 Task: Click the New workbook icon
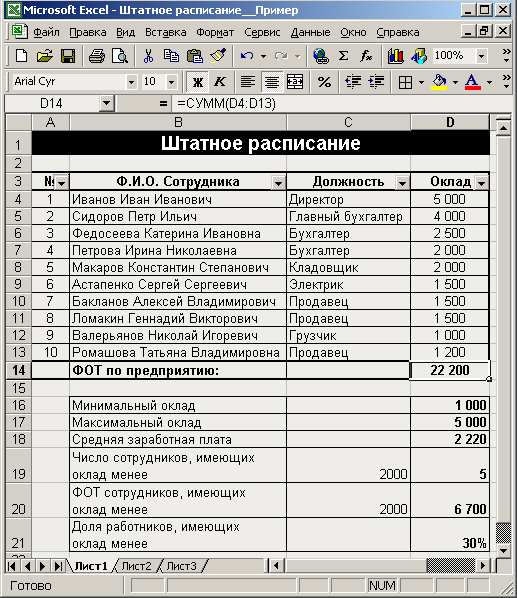(x=21, y=56)
